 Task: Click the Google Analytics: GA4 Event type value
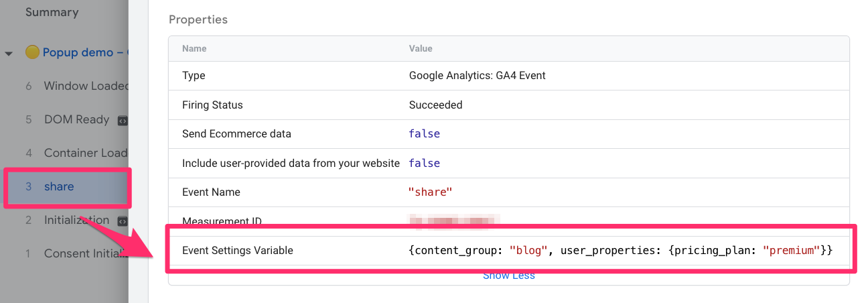477,76
